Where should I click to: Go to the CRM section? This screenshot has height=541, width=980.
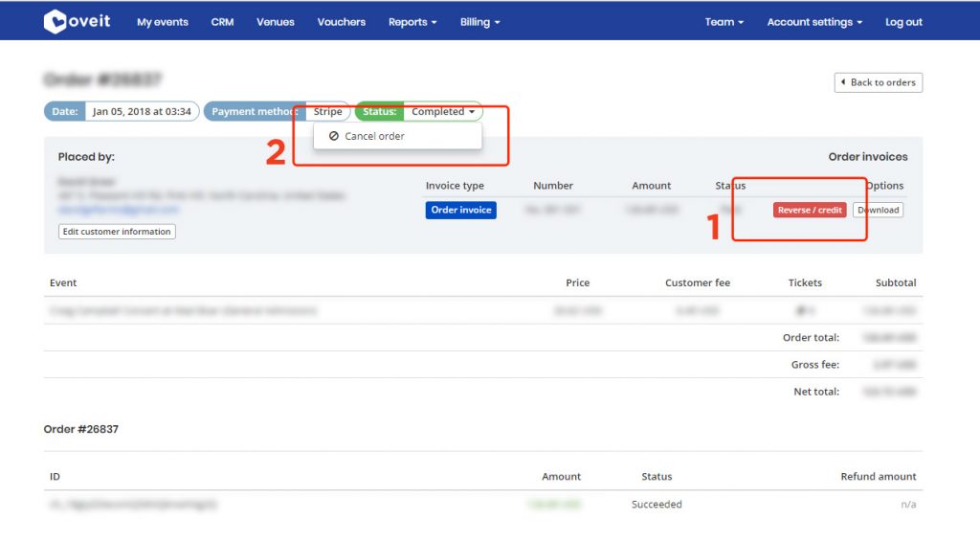click(222, 22)
